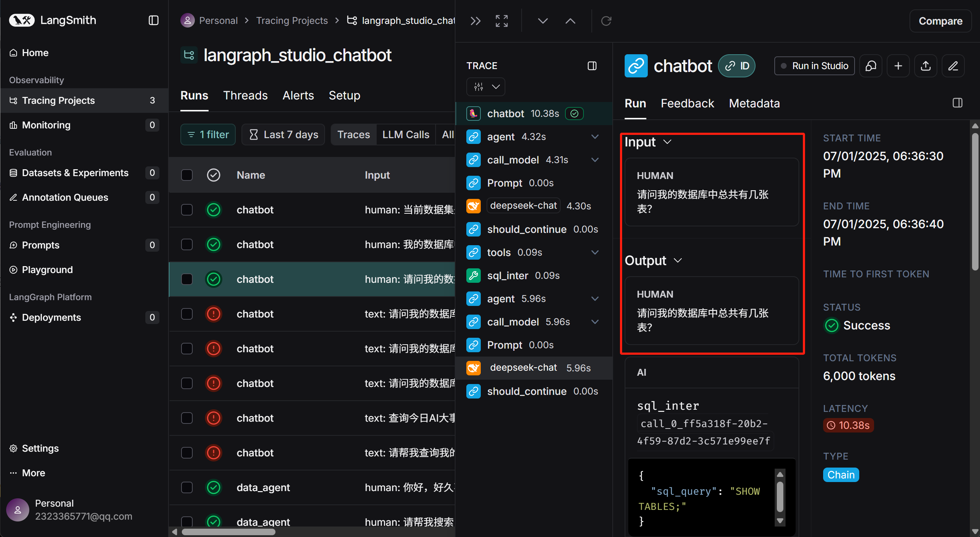Screen dimensions: 980x537
Task: Open Personal account menu avatar
Action: 17,510
